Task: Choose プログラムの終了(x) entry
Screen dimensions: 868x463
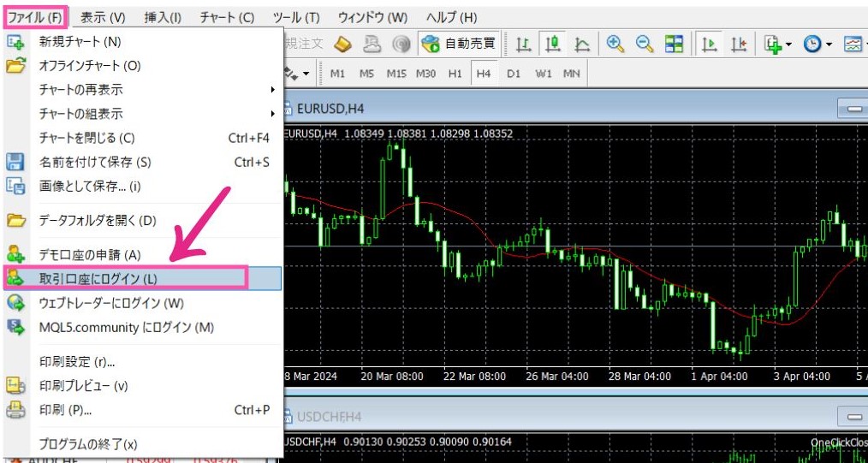Action: (x=142, y=443)
